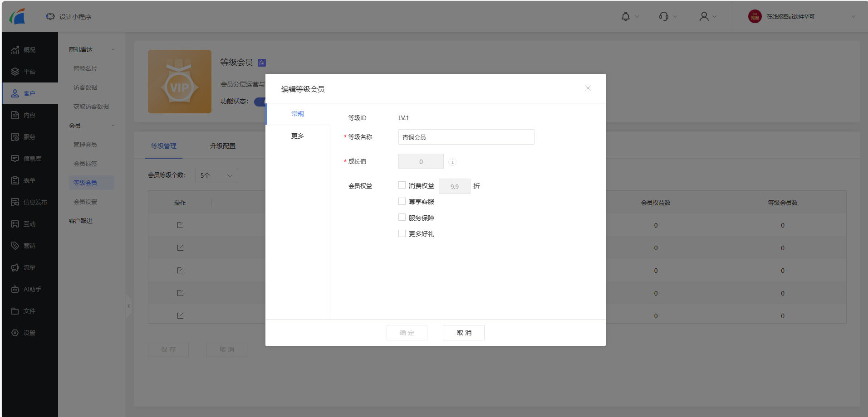Enable the 消费权益 consumption benefit checkbox
This screenshot has height=417, width=868.
click(402, 185)
